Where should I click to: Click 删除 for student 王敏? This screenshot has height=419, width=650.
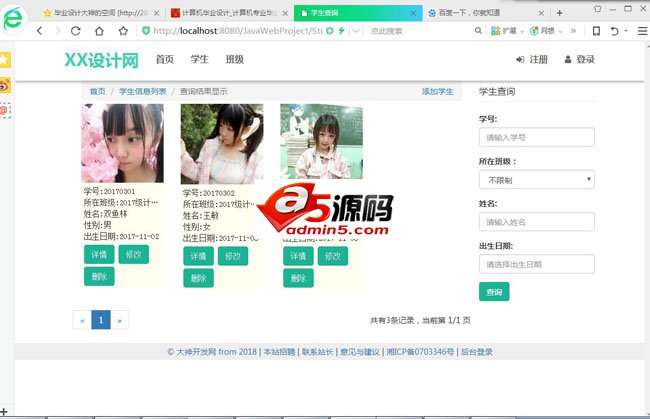(199, 278)
